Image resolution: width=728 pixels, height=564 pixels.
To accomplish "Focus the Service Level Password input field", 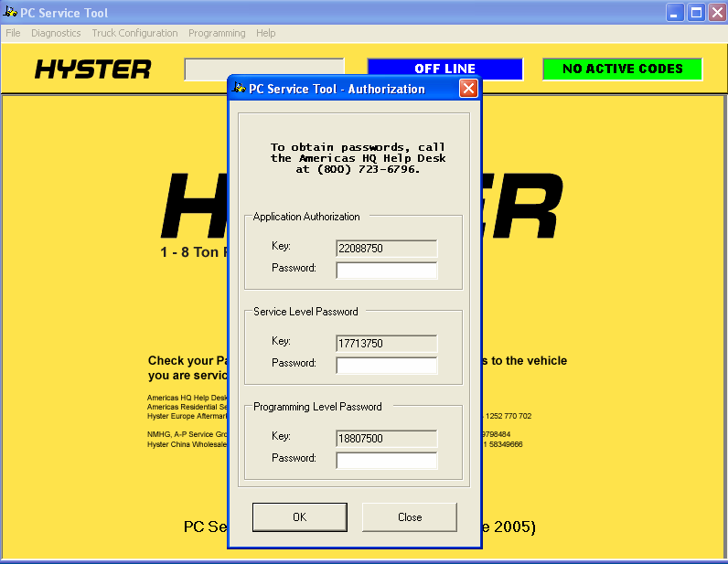I will click(x=386, y=366).
